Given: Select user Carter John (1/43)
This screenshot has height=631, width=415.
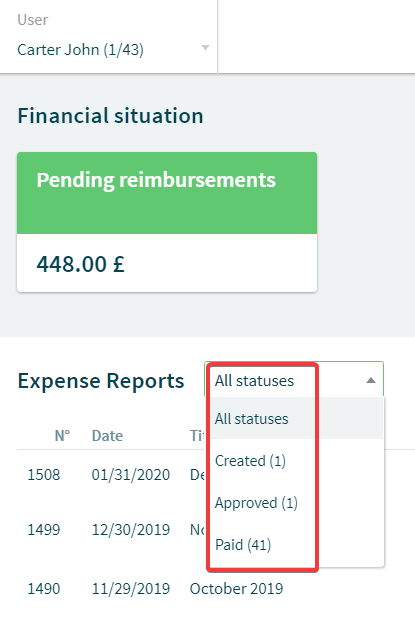Looking at the screenshot, I should point(81,50).
